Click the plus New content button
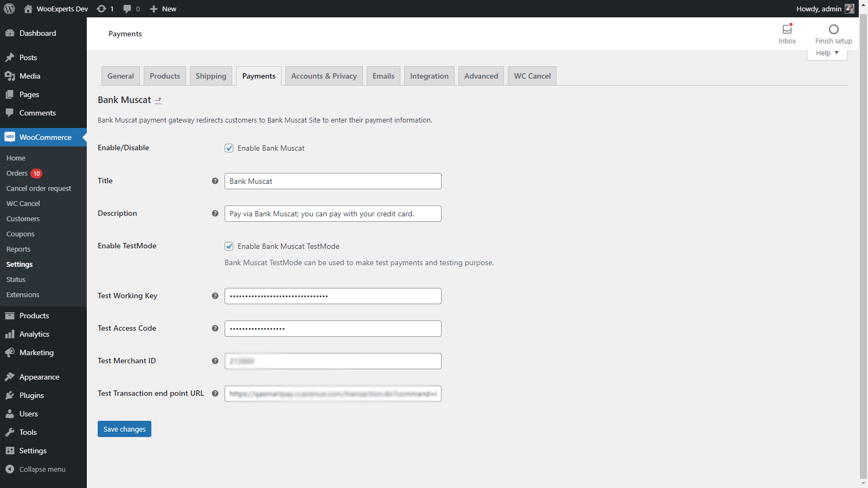 163,9
